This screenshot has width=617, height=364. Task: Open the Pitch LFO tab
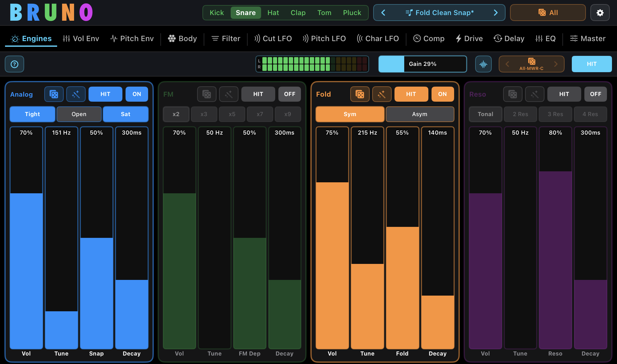(x=324, y=39)
